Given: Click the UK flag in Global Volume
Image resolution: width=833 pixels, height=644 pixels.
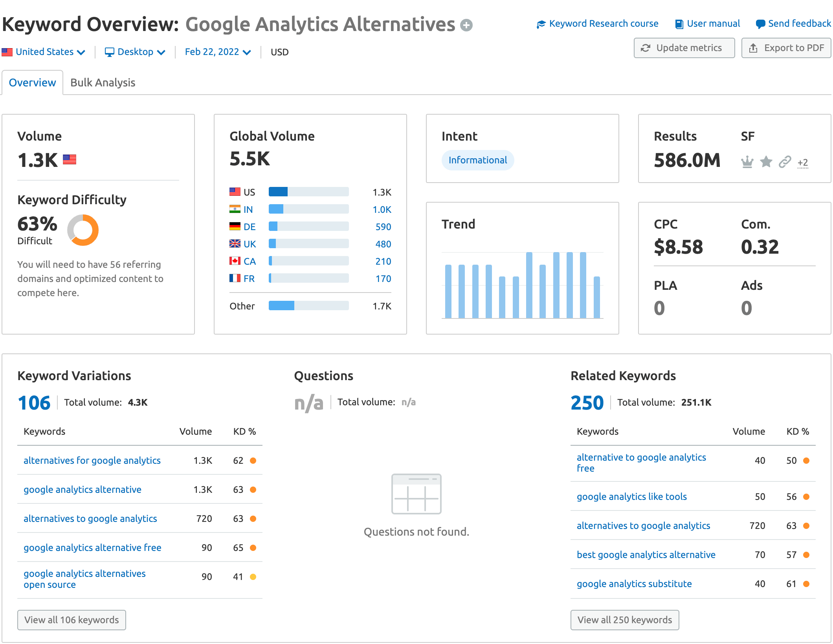Looking at the screenshot, I should [235, 243].
